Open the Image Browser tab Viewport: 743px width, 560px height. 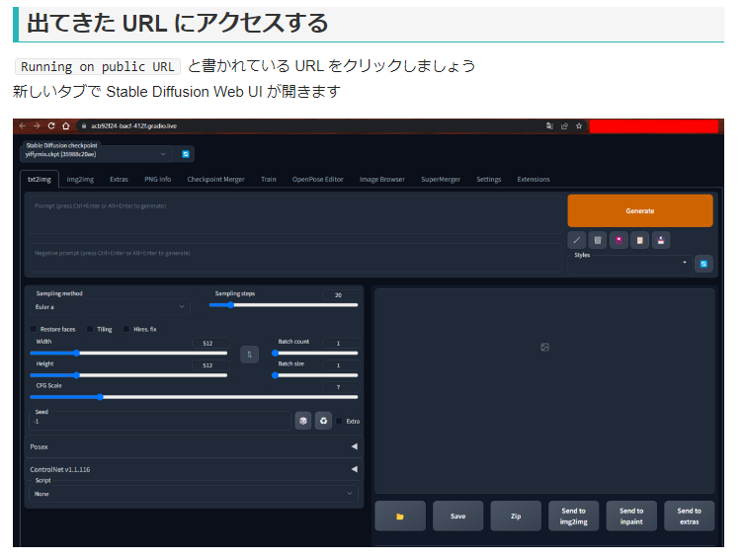382,179
